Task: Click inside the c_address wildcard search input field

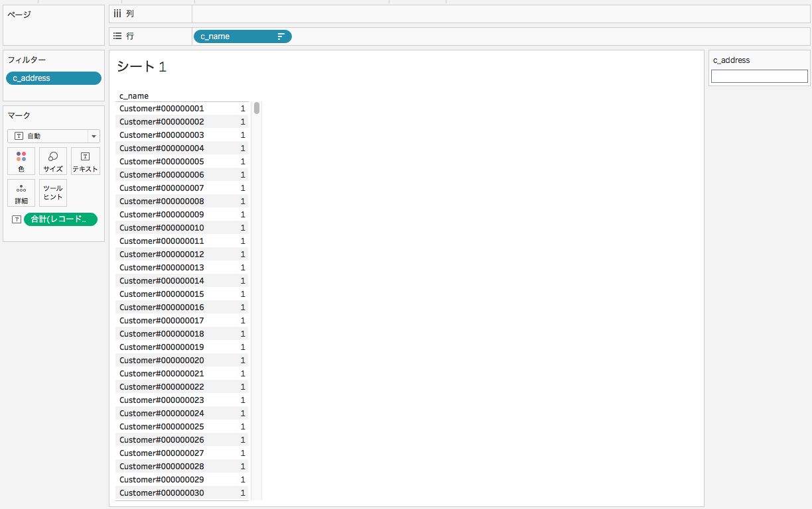Action: (759, 76)
